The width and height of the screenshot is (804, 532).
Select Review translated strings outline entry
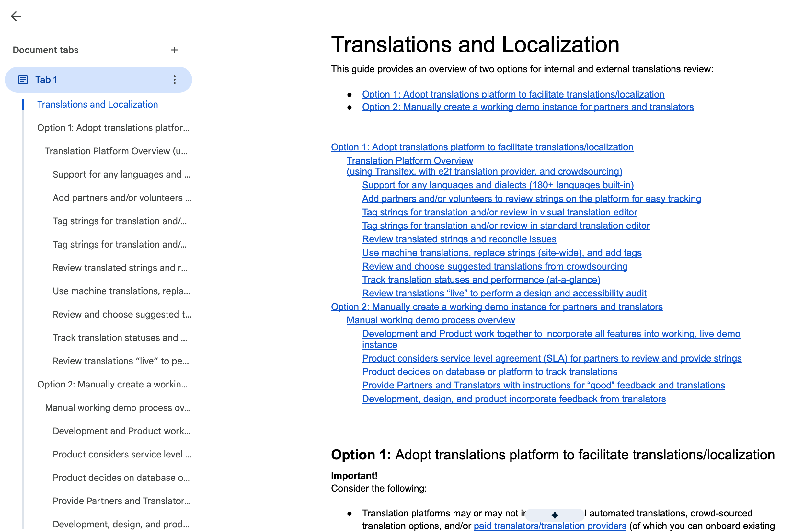tap(120, 268)
